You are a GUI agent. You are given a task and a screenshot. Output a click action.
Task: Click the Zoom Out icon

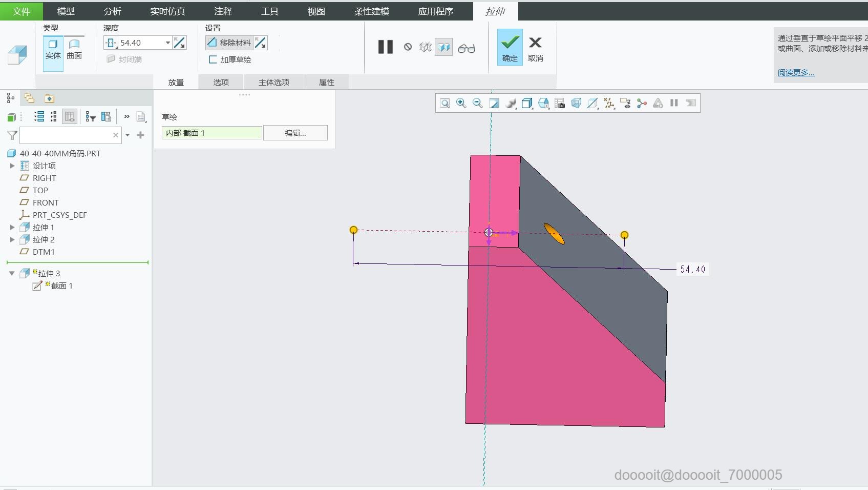click(478, 103)
